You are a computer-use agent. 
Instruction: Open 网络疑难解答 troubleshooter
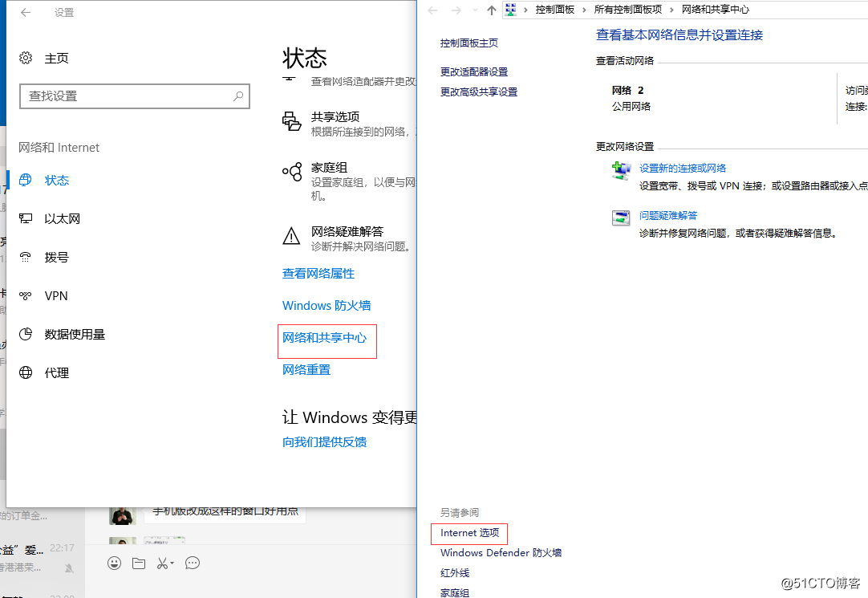pyautogui.click(x=347, y=231)
